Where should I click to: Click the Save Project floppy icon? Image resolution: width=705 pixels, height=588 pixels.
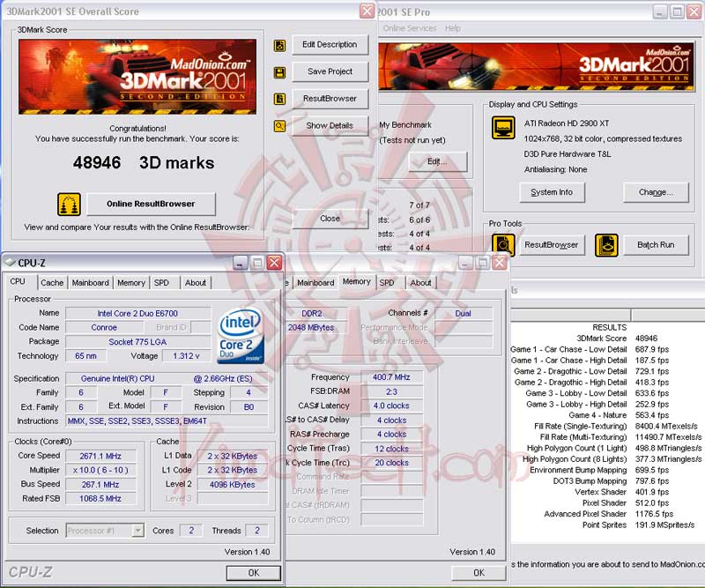tap(279, 72)
